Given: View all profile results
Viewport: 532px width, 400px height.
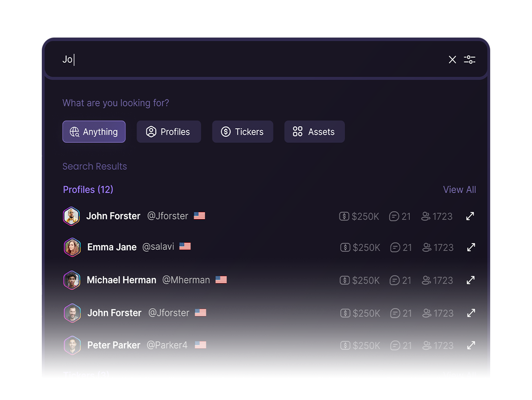Looking at the screenshot, I should (460, 190).
